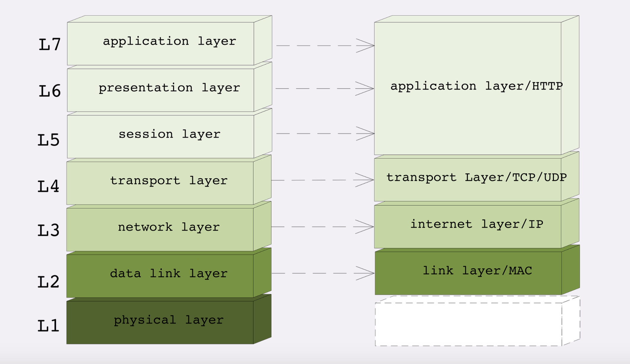
Task: Click the L6 label
Action: pos(50,91)
